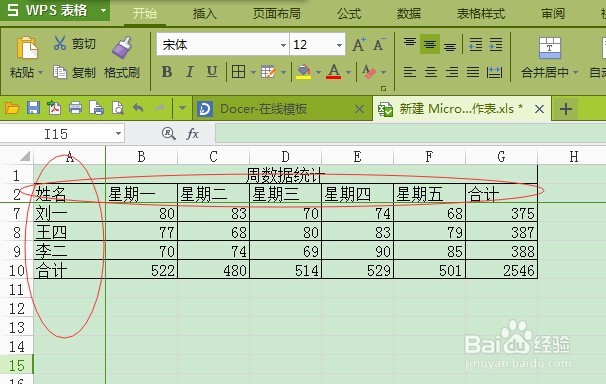Click the fx insert function button

tap(192, 134)
